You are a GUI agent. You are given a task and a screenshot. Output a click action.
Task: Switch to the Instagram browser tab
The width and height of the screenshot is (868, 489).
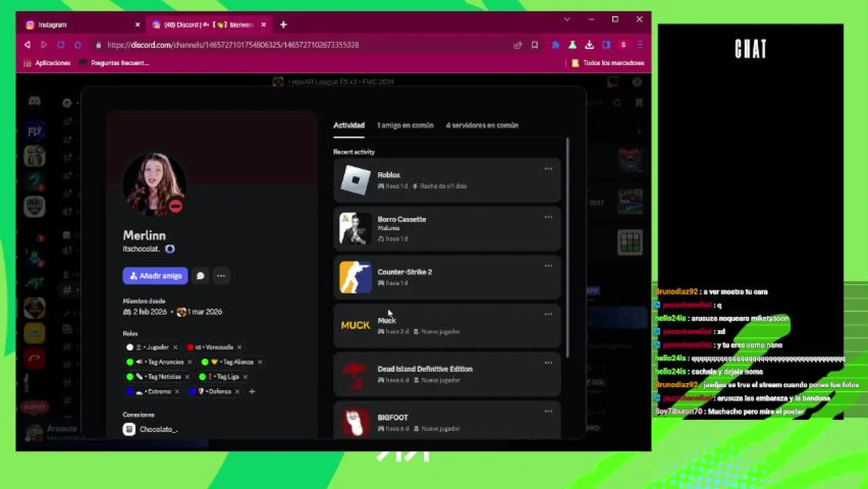click(x=80, y=24)
